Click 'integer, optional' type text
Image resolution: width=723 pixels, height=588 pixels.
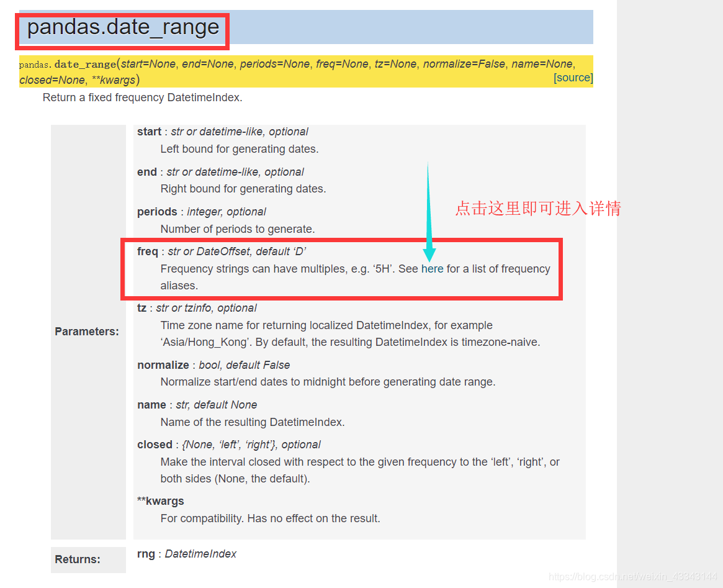pos(227,212)
